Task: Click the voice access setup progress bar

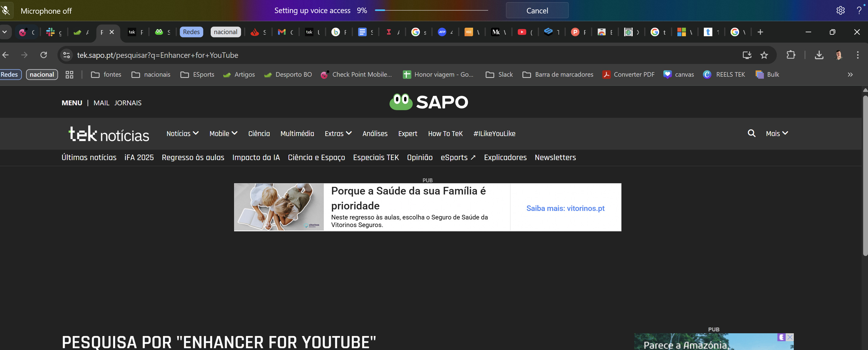Action: coord(431,10)
